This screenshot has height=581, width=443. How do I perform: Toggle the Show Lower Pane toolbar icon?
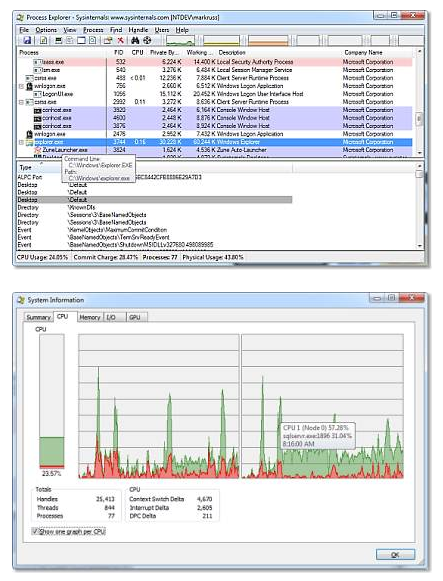(81, 40)
